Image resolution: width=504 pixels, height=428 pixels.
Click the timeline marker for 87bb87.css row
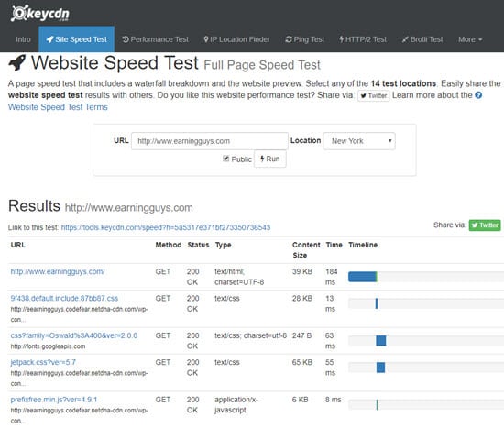pos(377,303)
